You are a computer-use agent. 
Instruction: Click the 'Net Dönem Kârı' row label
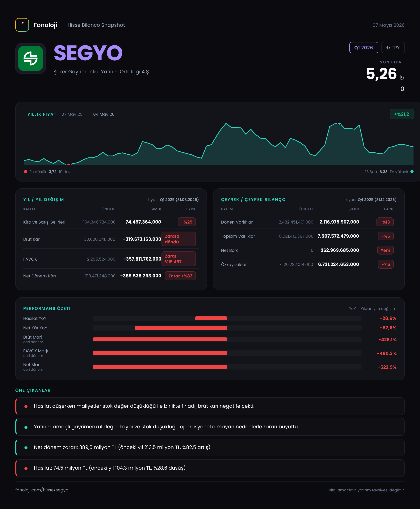[40, 276]
